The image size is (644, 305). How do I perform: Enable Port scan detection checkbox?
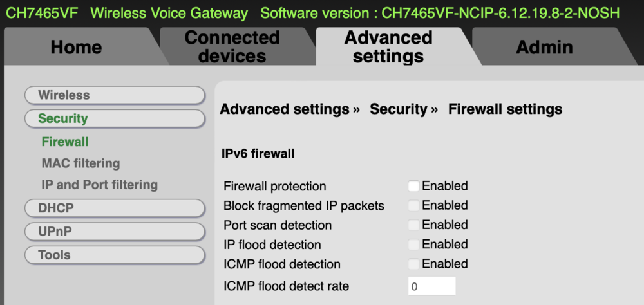pyautogui.click(x=413, y=225)
